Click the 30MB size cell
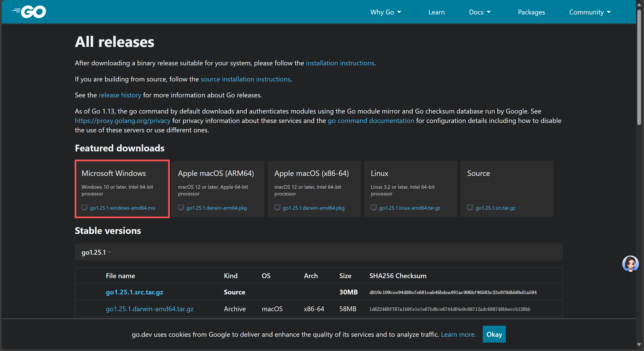The image size is (644, 351). point(348,292)
